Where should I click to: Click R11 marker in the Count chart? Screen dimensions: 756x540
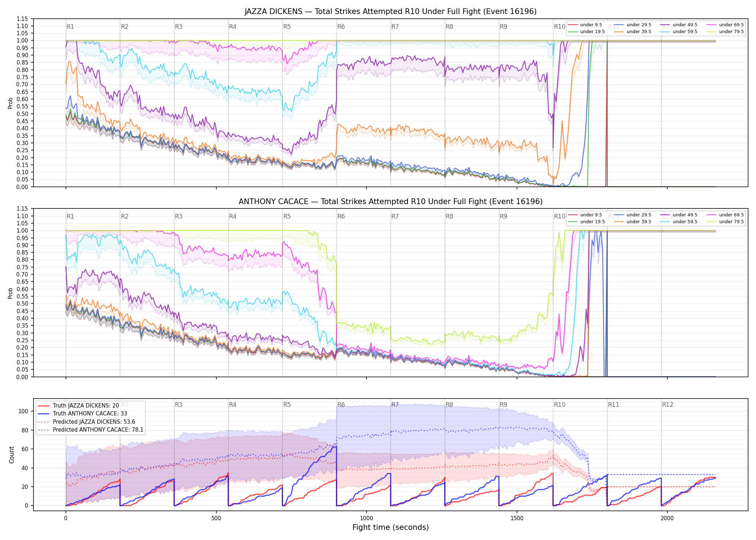[614, 405]
